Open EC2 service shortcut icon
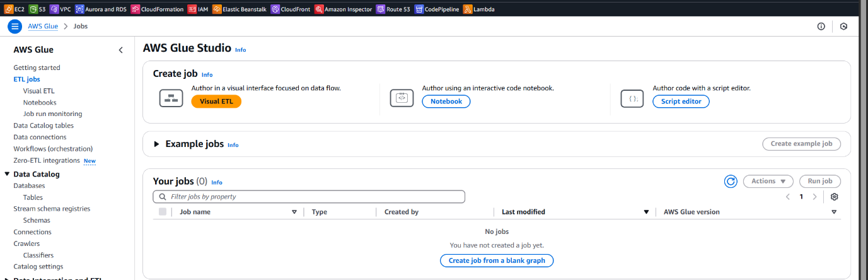This screenshot has width=868, height=280. [x=9, y=9]
